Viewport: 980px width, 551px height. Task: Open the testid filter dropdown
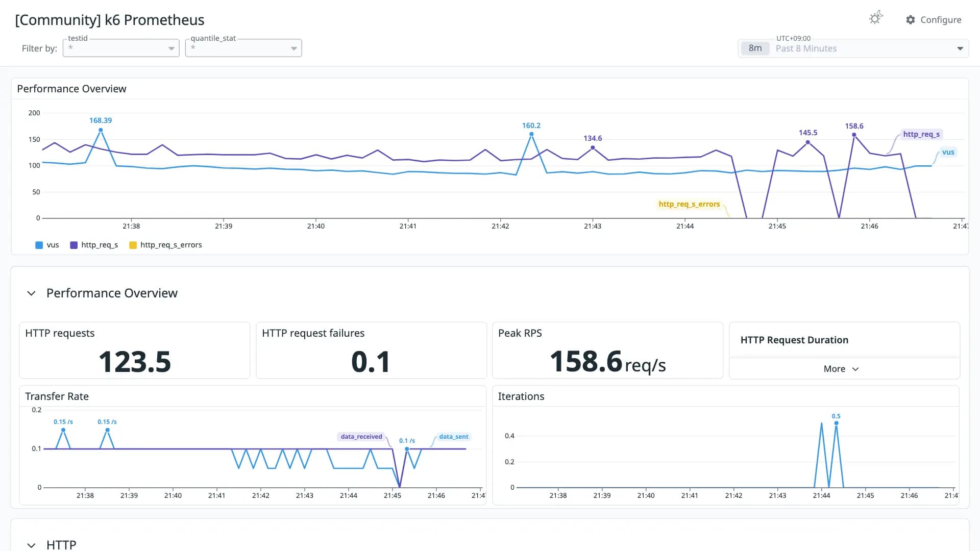coord(121,48)
